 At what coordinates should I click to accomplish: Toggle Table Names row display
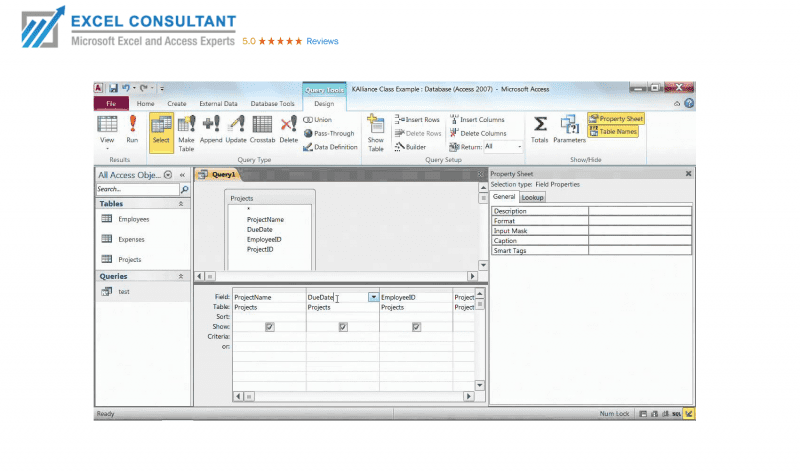point(613,132)
